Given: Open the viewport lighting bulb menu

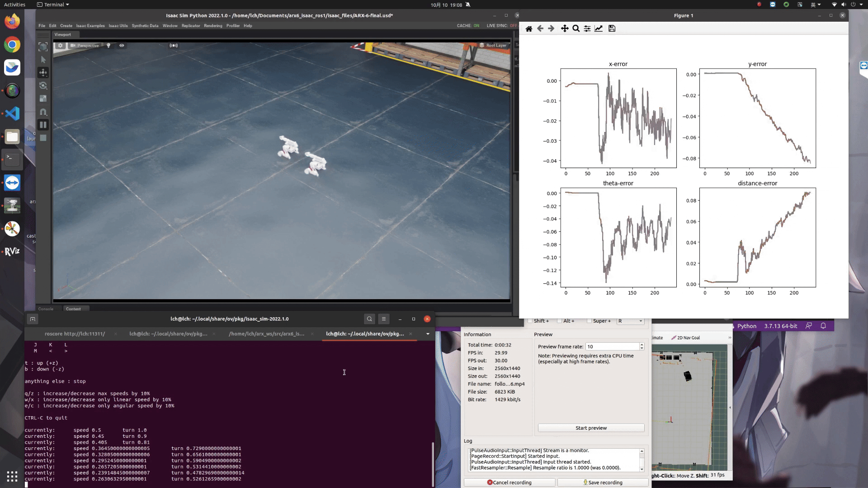Looking at the screenshot, I should pos(108,46).
